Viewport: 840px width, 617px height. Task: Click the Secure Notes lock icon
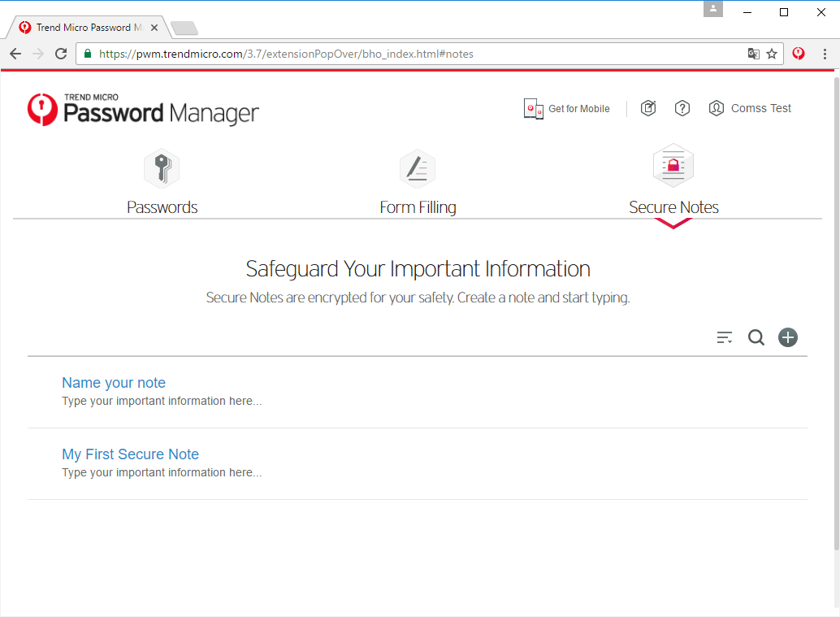point(673,165)
